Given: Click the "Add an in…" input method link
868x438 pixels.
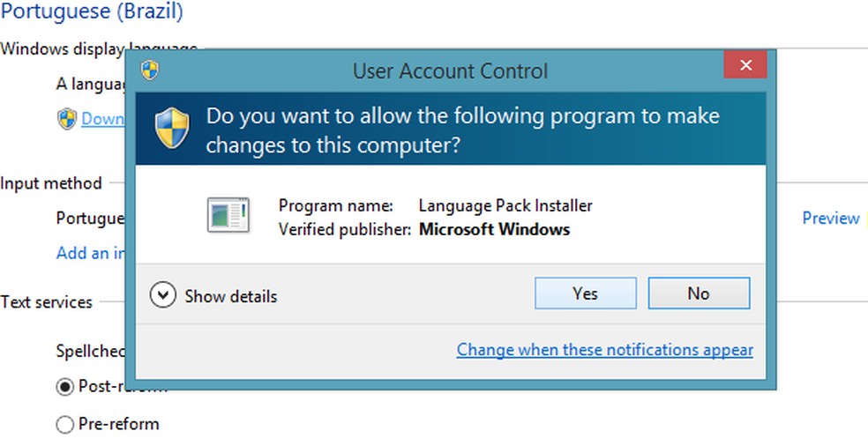Looking at the screenshot, I should (91, 253).
